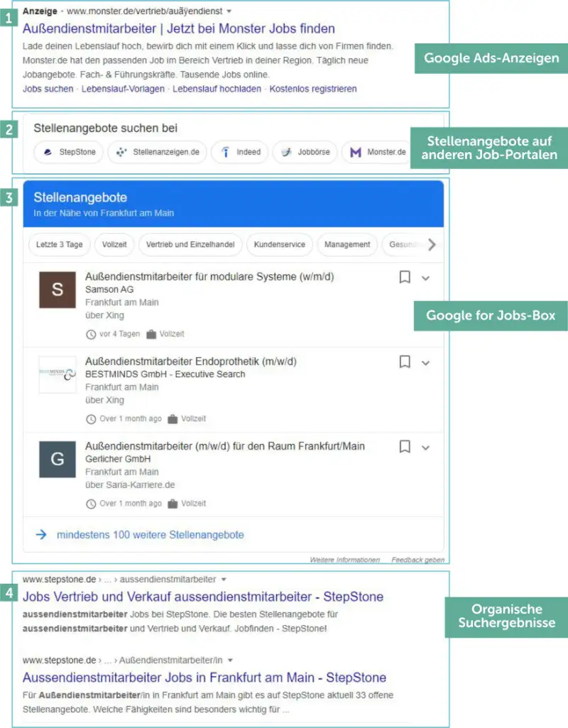
Task: View mindestens 100 weitere Stellenangebote
Action: 151,535
